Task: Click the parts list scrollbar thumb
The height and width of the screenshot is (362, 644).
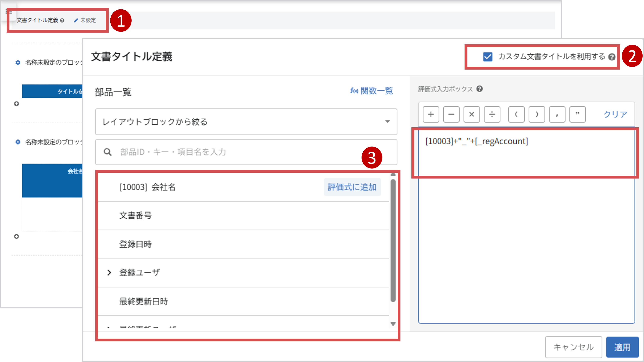Action: (x=393, y=240)
